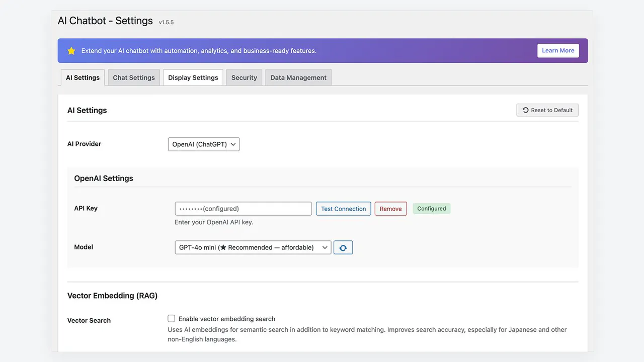
Task: Click the OpenAI Settings heading
Action: click(x=104, y=178)
